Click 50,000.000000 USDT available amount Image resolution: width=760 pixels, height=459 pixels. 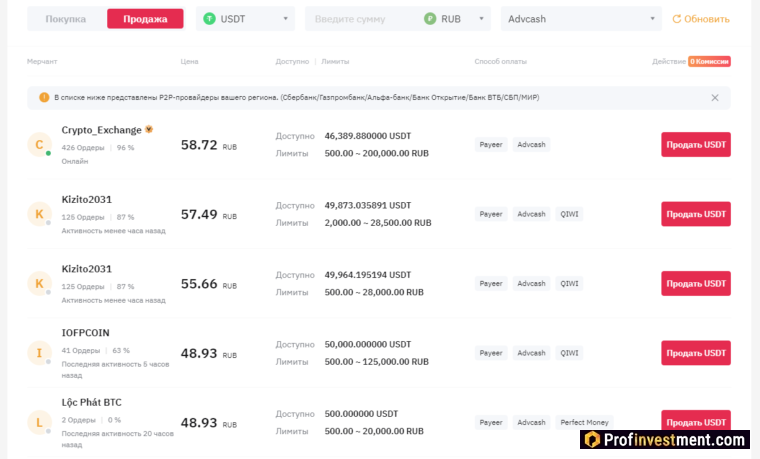[368, 344]
